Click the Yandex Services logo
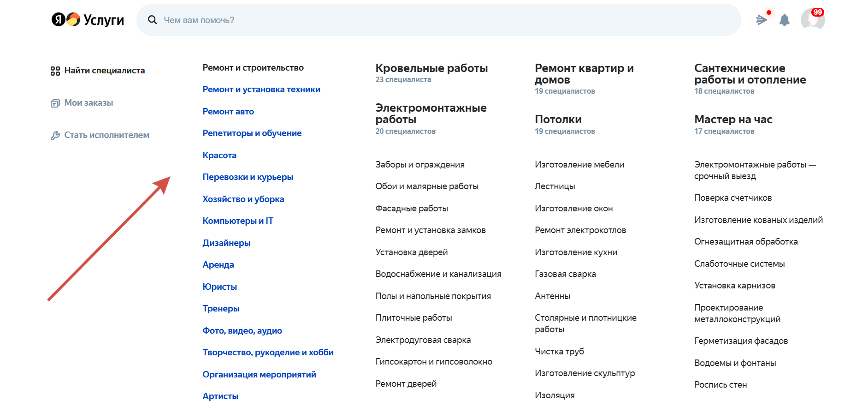The height and width of the screenshot is (401, 868). (88, 19)
